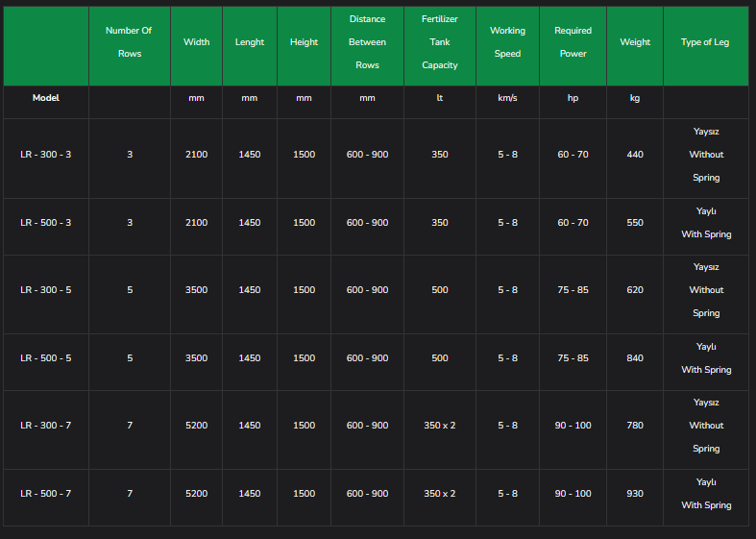Select the "Fertilizer Tank Capacity" header cell
This screenshot has width=756, height=539.
point(439,42)
